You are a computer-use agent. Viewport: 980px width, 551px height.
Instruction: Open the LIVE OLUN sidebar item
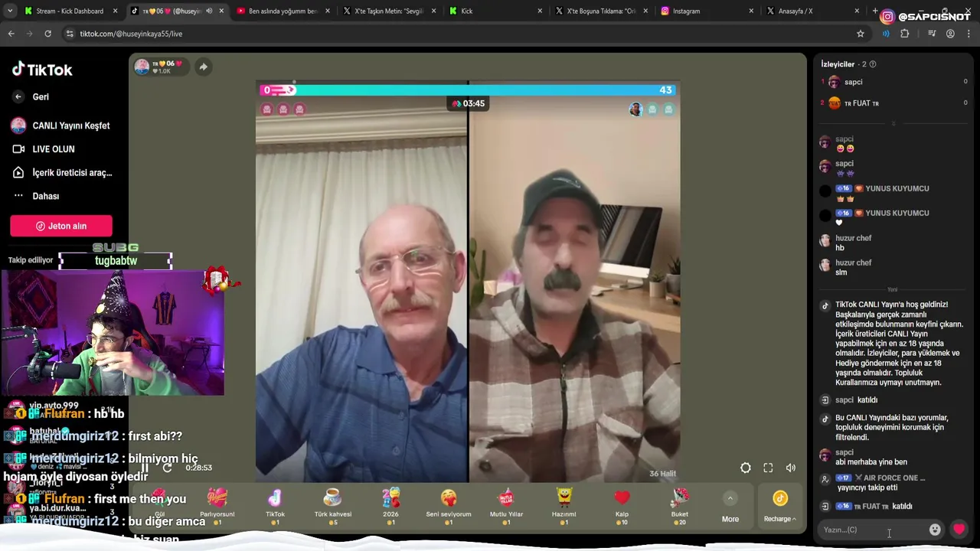(44, 149)
